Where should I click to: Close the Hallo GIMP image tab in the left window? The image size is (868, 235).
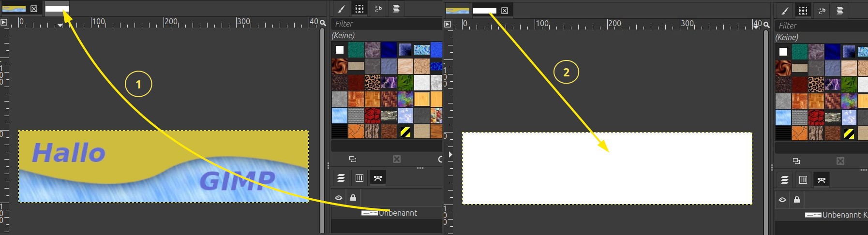(33, 9)
